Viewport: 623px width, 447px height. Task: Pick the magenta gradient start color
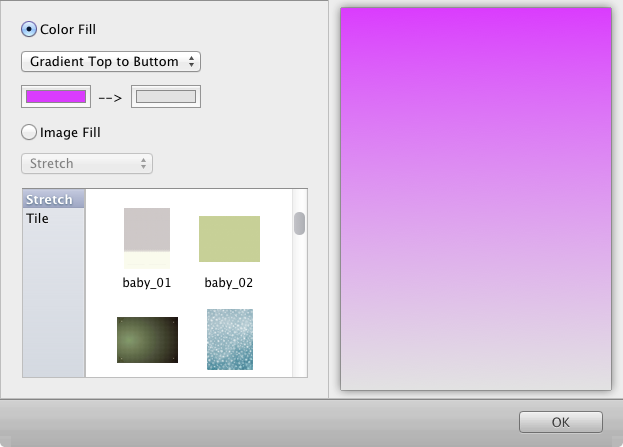tap(56, 97)
